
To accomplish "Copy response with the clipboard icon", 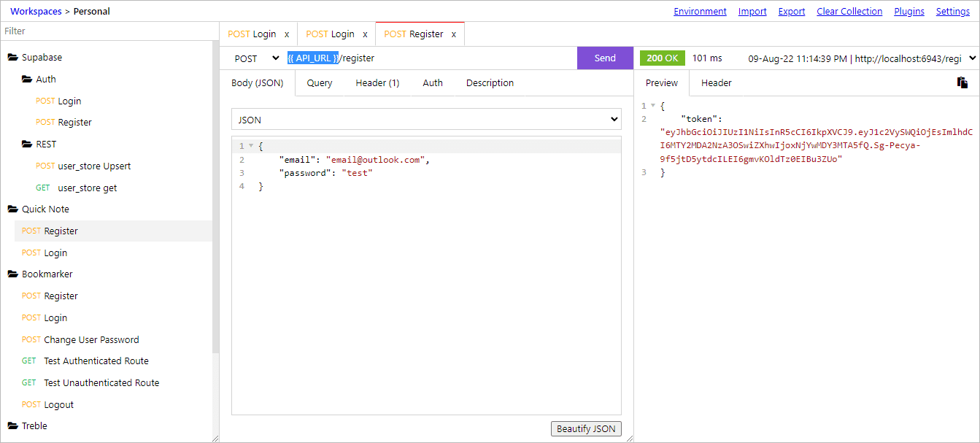I will tap(962, 82).
